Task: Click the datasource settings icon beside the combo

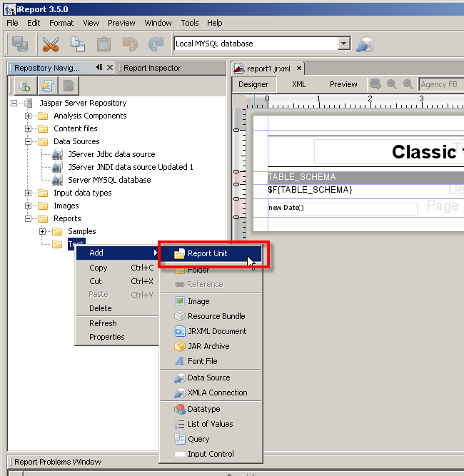Action: coord(365,44)
